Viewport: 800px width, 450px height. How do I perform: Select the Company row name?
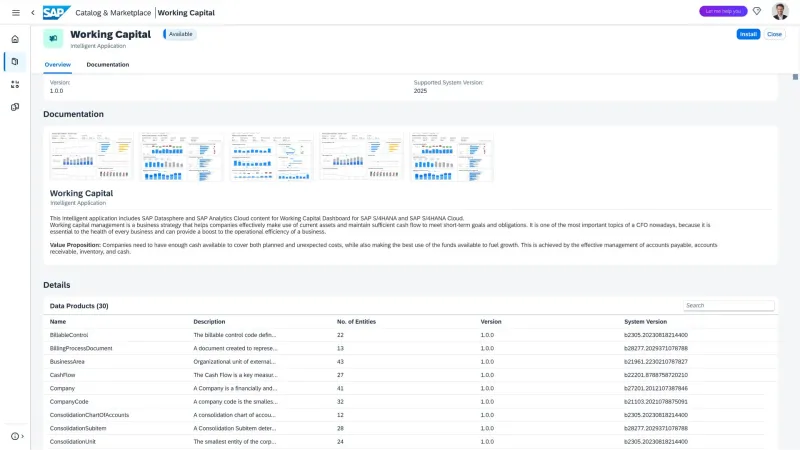tap(62, 388)
